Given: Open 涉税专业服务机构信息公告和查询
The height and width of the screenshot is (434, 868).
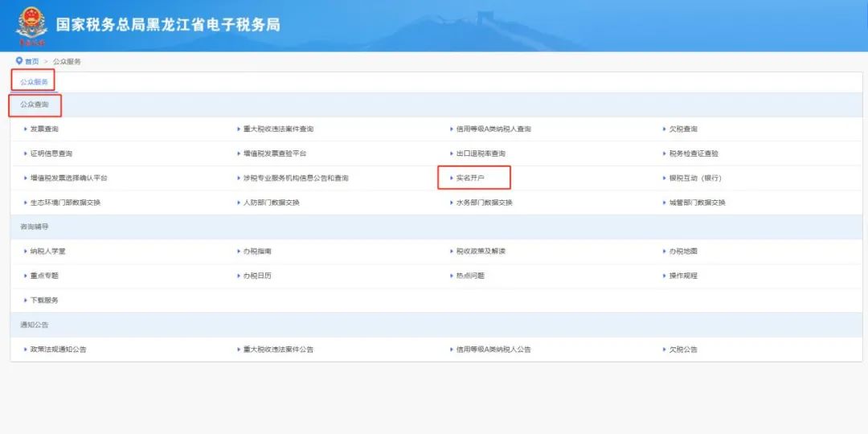Looking at the screenshot, I should click(x=296, y=178).
